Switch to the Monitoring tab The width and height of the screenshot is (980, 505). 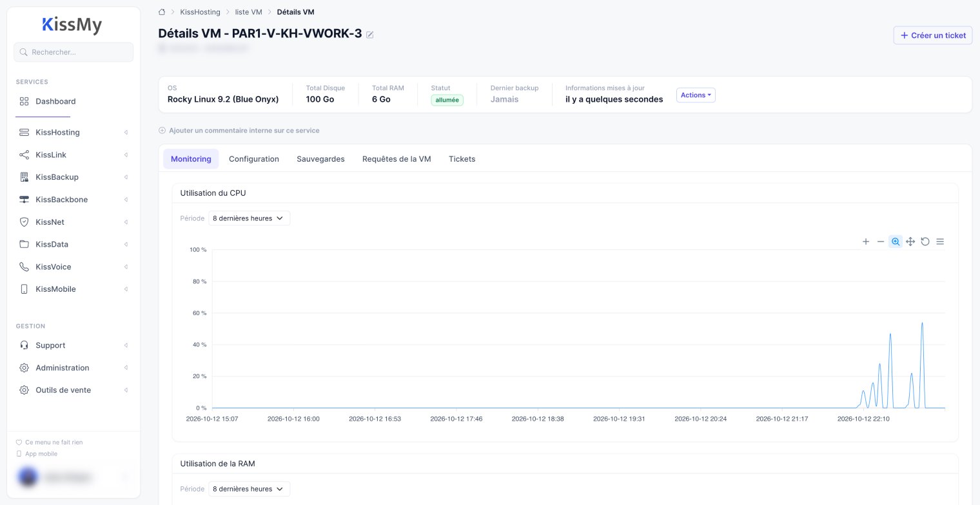[191, 159]
